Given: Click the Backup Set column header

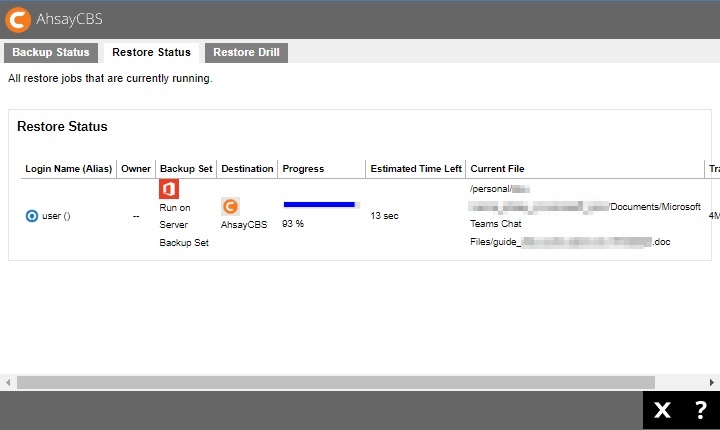Looking at the screenshot, I should pyautogui.click(x=186, y=169).
